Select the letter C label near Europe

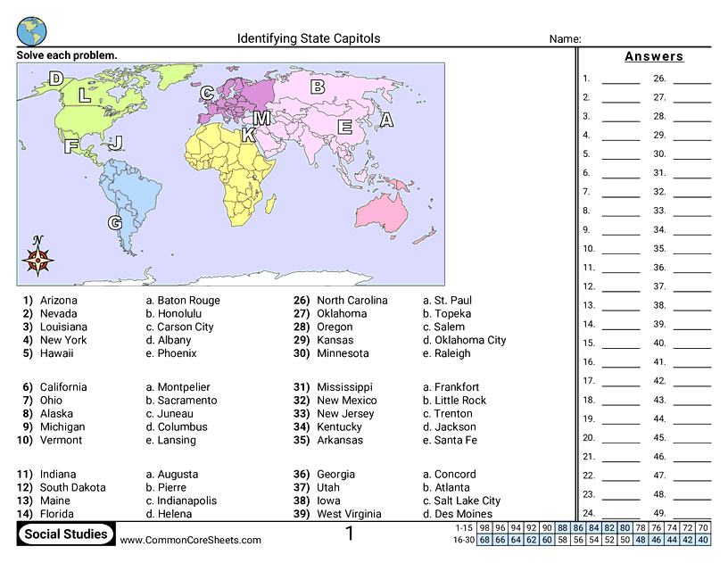pyautogui.click(x=207, y=93)
